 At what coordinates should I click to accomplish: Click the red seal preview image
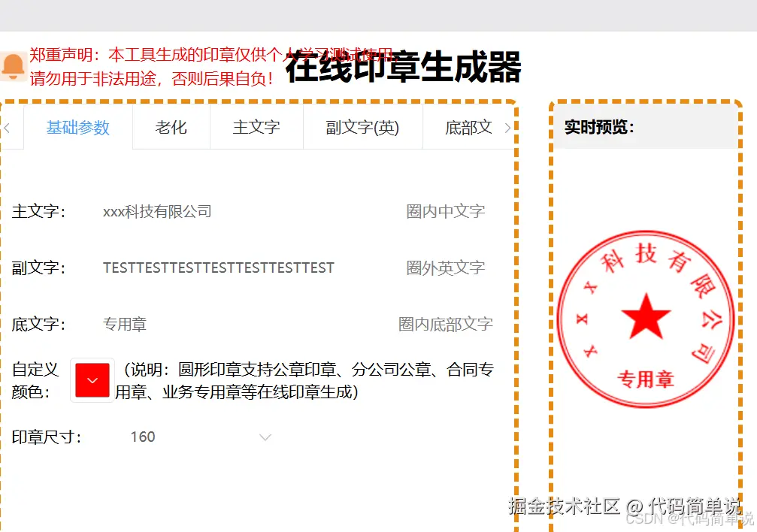646,319
